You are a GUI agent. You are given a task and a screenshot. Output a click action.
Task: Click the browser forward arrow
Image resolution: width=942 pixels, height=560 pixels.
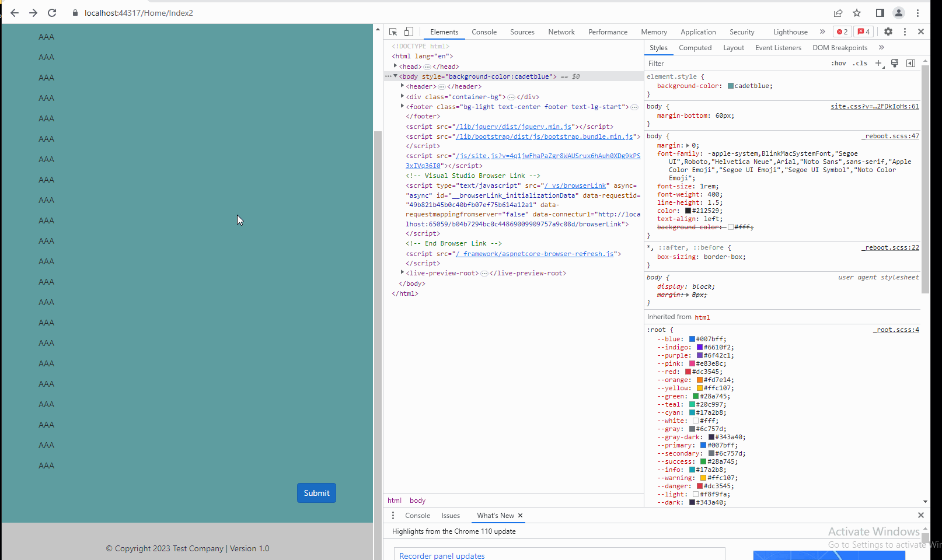(33, 13)
